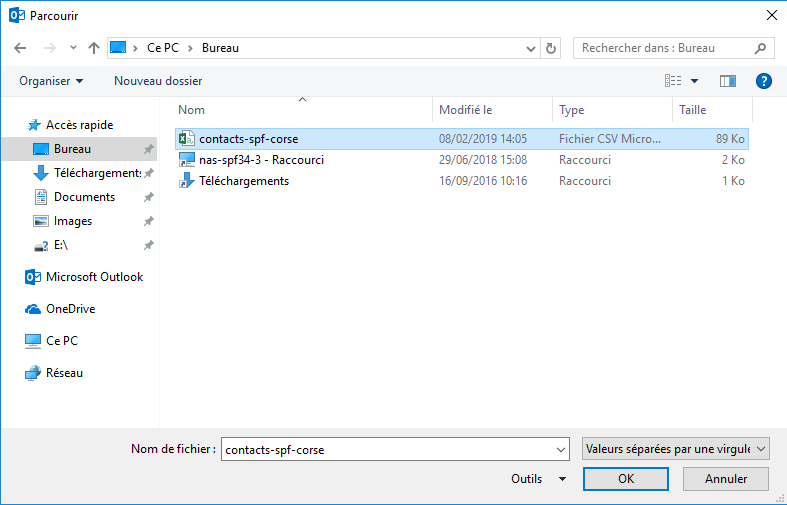This screenshot has width=787, height=505.
Task: Select Microsoft Outlook in the navigation pane
Action: pos(94,277)
